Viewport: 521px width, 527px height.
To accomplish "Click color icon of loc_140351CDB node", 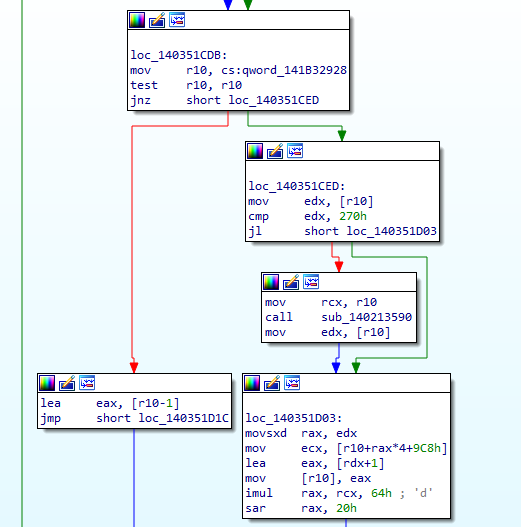I will click(137, 20).
